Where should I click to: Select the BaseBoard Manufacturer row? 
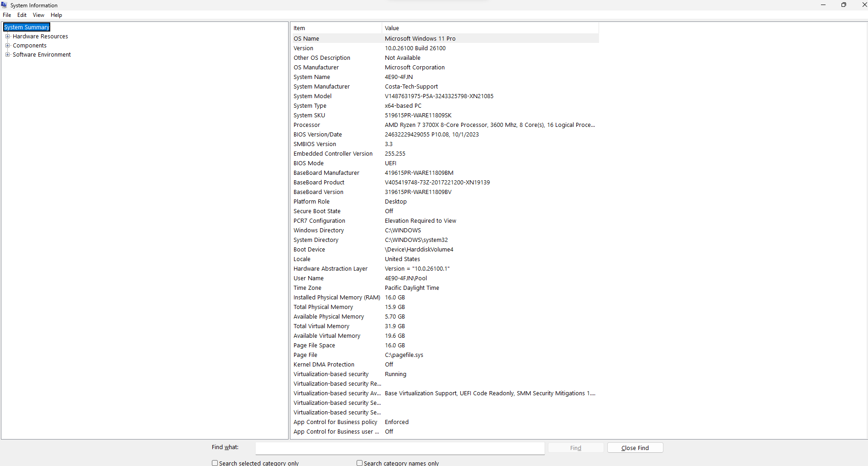click(x=445, y=173)
